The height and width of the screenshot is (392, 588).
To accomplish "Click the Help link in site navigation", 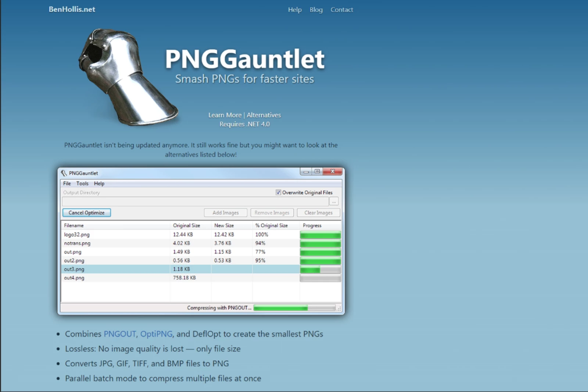I will click(295, 10).
